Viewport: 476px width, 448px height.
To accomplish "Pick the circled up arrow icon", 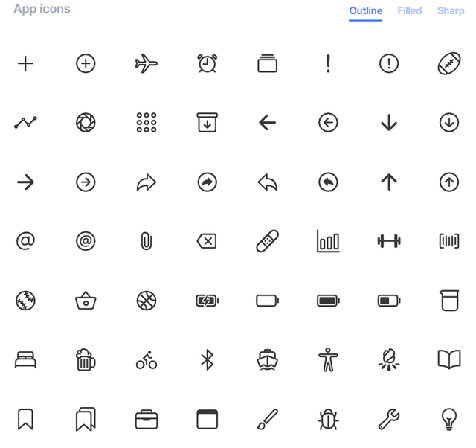I will 449,182.
